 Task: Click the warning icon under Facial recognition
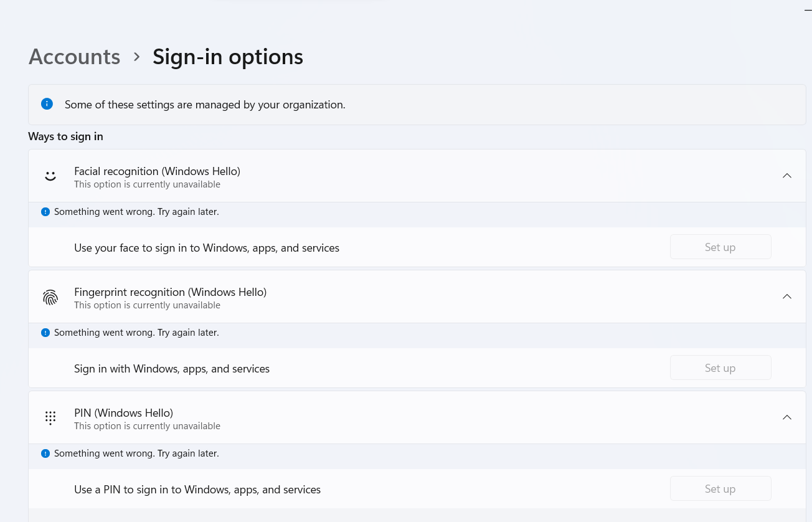click(x=45, y=212)
